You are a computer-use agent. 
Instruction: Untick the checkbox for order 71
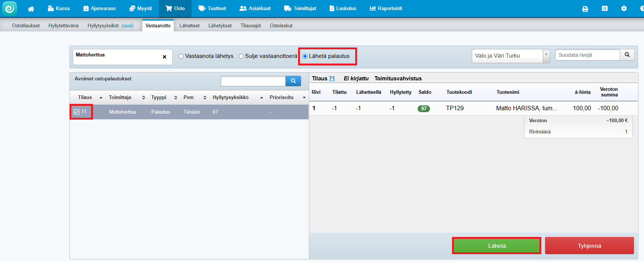point(77,112)
